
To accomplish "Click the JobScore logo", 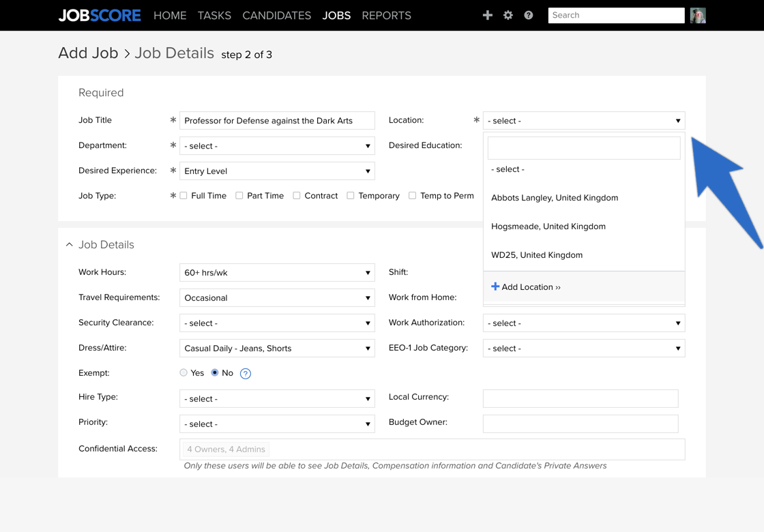I will 100,16.
